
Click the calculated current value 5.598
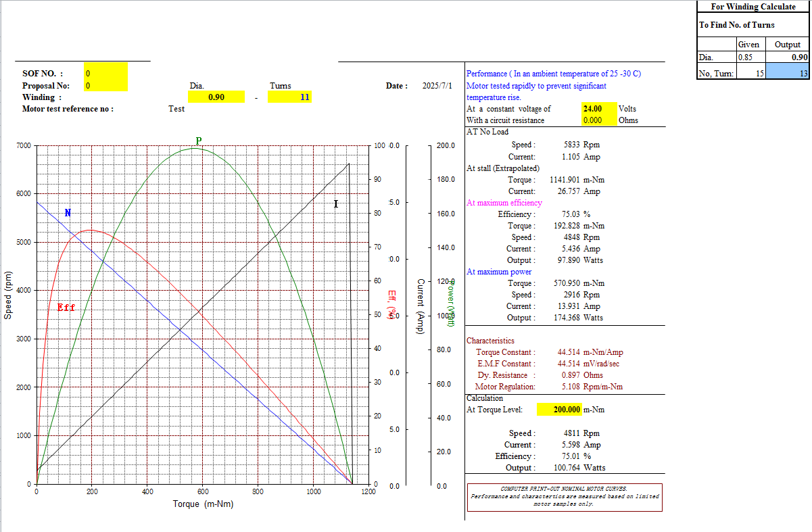pyautogui.click(x=571, y=445)
